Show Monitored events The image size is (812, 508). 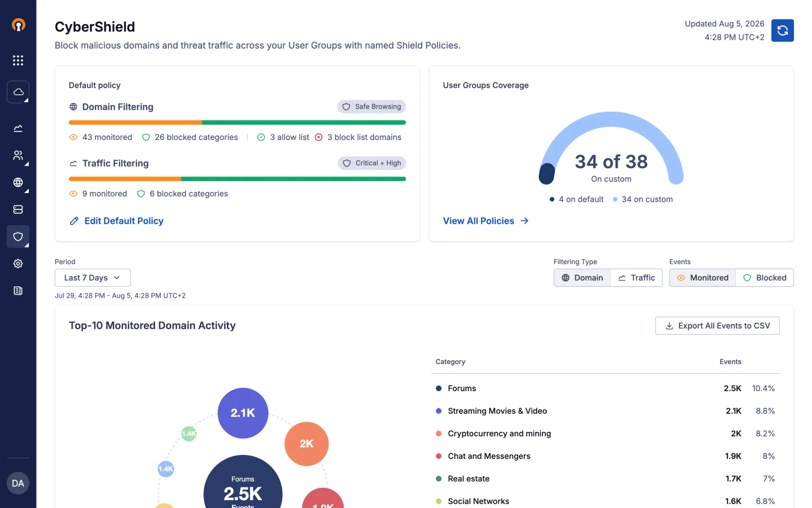click(x=703, y=278)
